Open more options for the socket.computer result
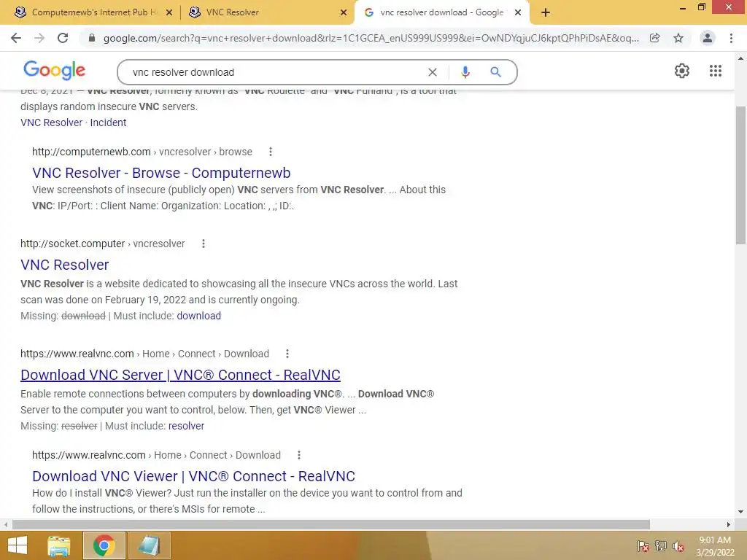The image size is (747, 560). pyautogui.click(x=204, y=244)
